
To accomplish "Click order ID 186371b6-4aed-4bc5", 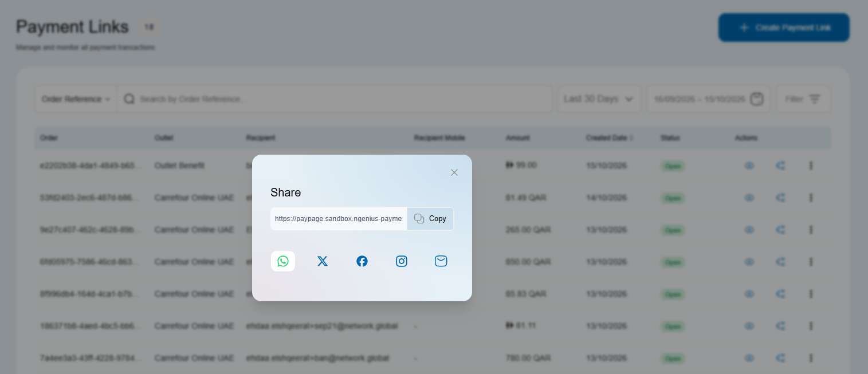I will click(90, 326).
